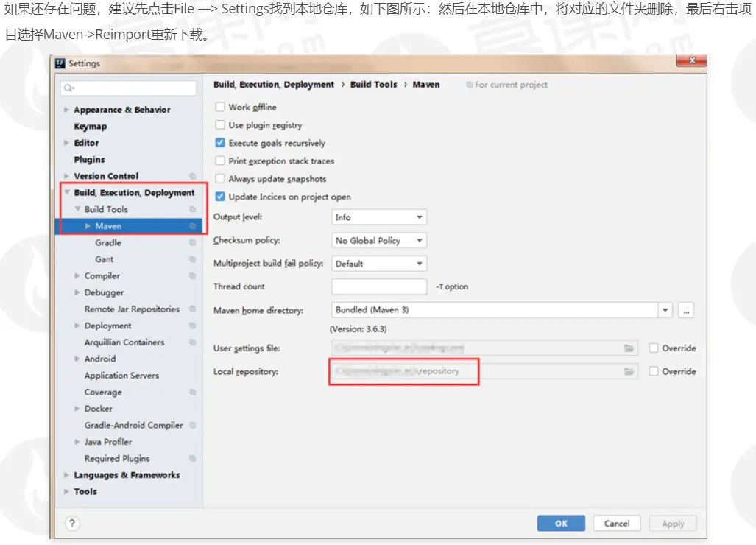Click project-scope icon next to Gradle
This screenshot has width=756, height=545.
click(x=192, y=242)
